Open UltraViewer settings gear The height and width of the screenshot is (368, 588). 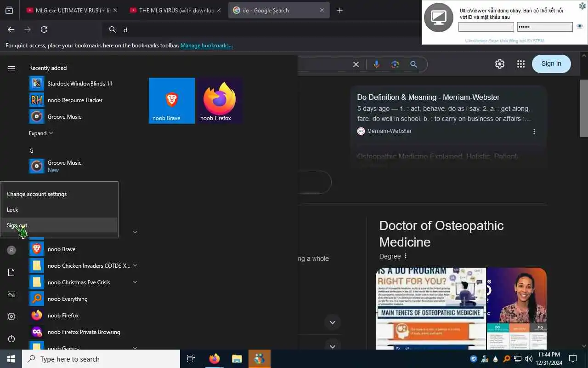coord(582,6)
